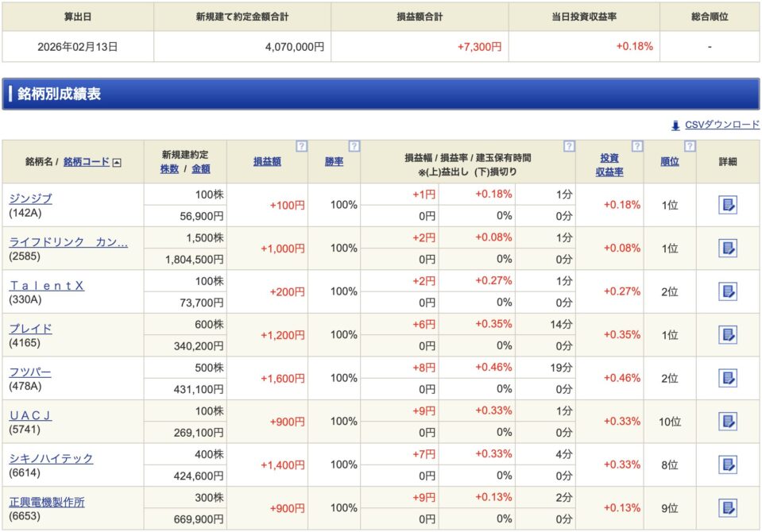
Task: Open details icon for フツパー row
Action: 728,378
